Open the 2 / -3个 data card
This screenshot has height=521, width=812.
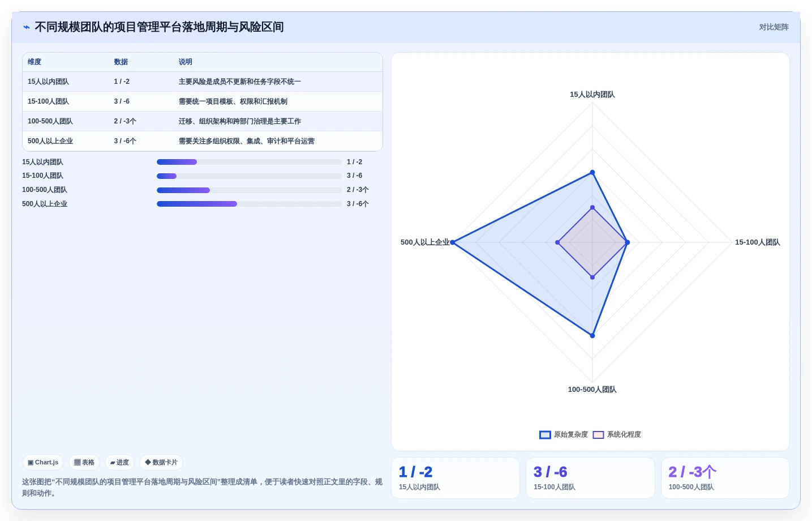[725, 478]
